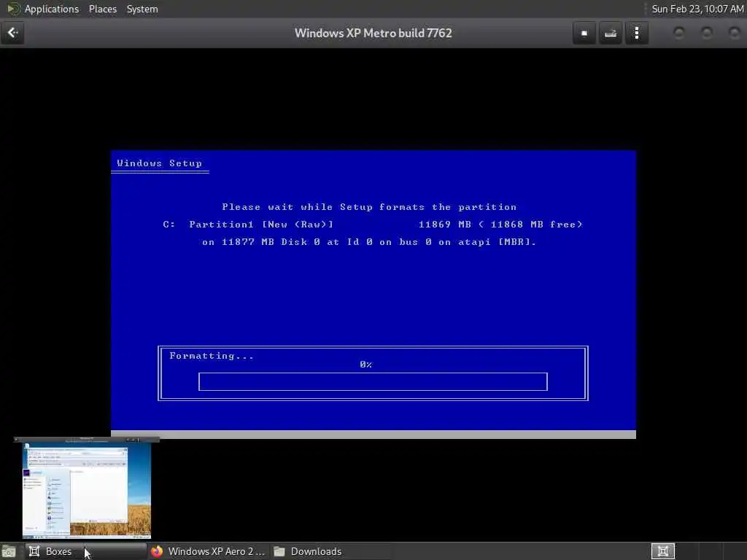Image resolution: width=747 pixels, height=560 pixels.
Task: Click the 'Windows Setup' heading text
Action: point(160,163)
